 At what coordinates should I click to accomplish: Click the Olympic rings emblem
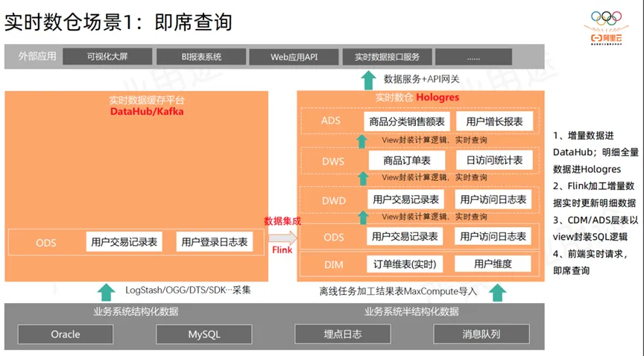coord(606,18)
